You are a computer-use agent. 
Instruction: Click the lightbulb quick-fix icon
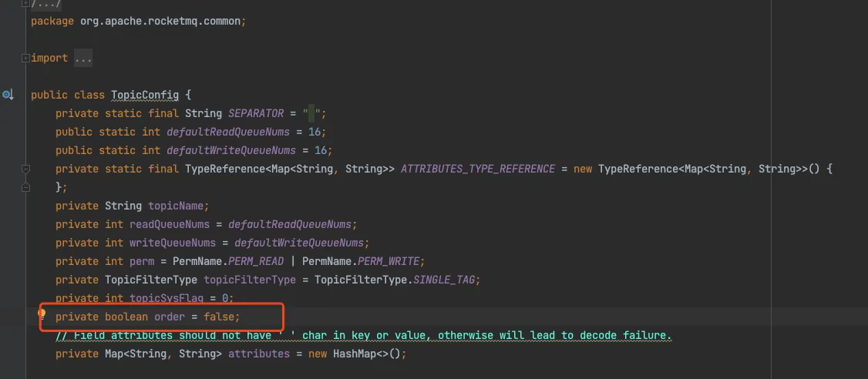click(43, 314)
